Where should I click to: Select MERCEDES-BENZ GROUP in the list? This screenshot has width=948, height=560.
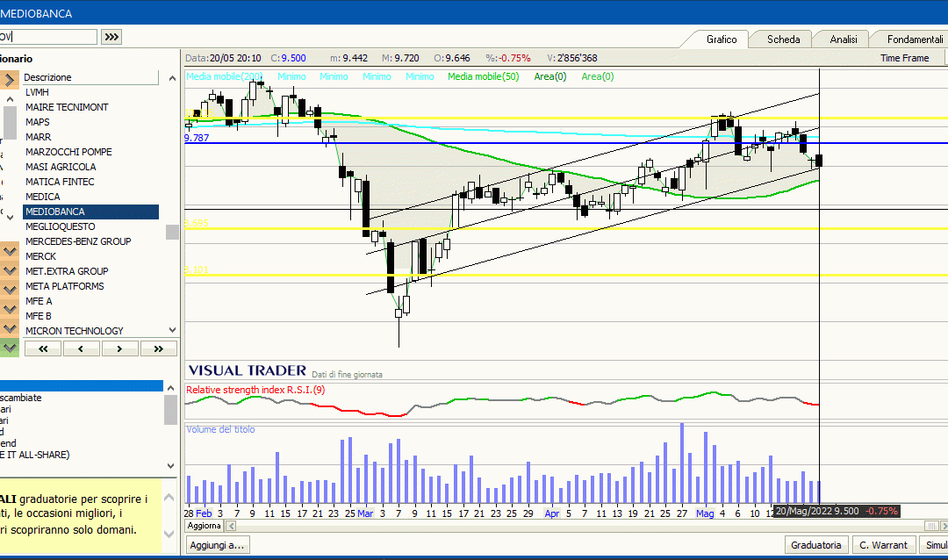(90, 241)
